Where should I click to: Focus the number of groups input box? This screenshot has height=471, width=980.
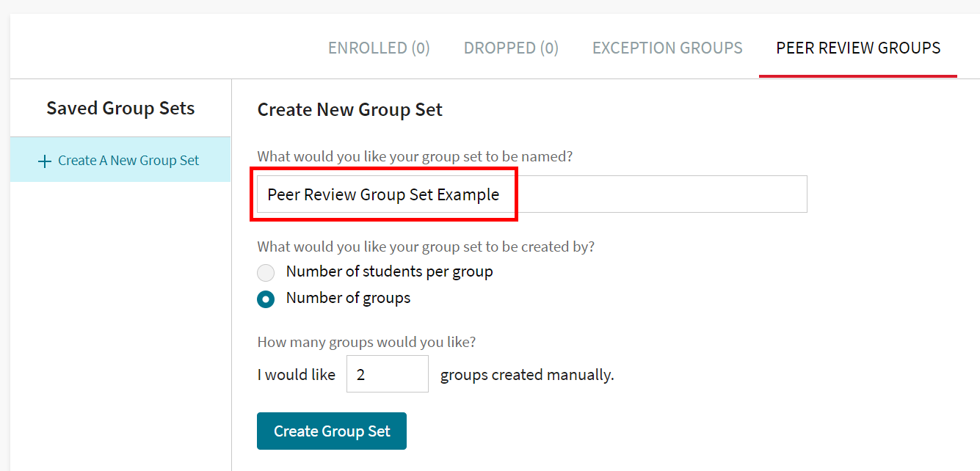(x=387, y=373)
